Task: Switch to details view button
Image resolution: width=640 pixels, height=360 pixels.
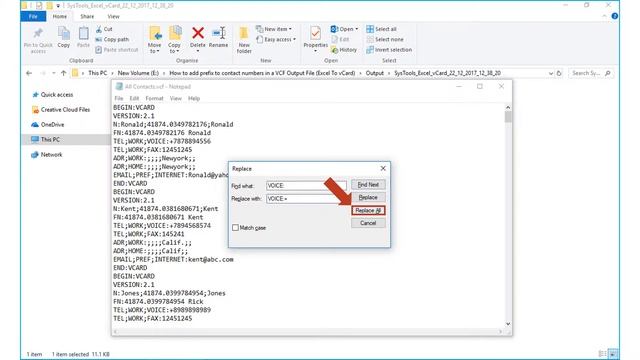Action: tap(602, 354)
